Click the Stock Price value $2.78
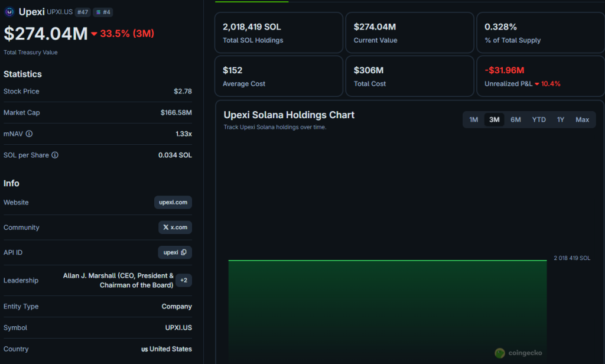 (x=183, y=92)
